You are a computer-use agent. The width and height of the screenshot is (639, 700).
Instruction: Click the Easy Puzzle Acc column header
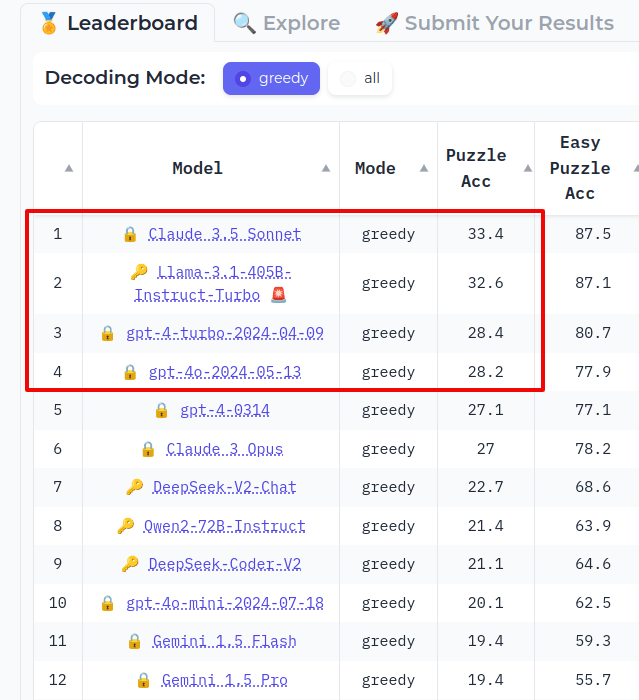(580, 168)
